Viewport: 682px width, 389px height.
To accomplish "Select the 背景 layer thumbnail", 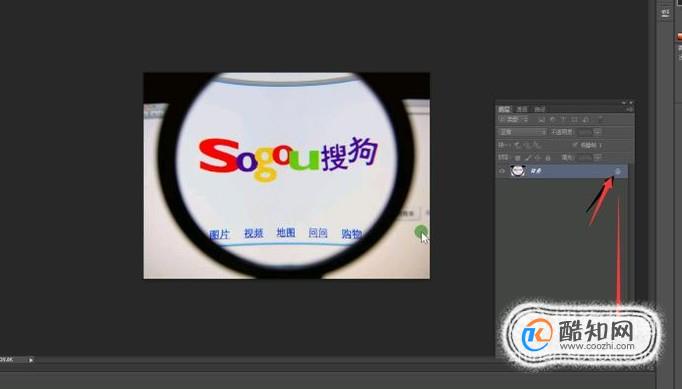I will click(518, 171).
